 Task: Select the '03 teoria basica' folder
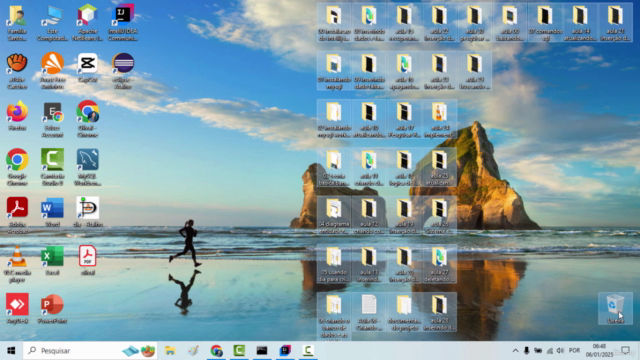pos(333,167)
